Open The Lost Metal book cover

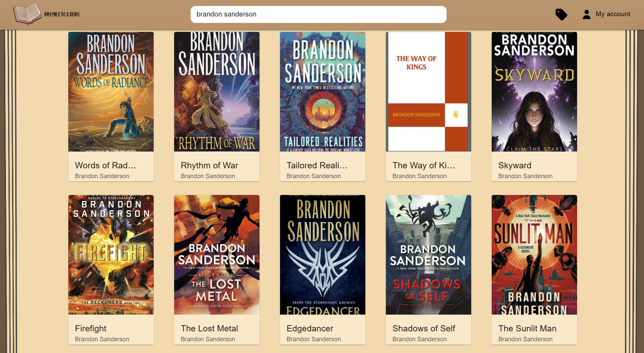[217, 255]
